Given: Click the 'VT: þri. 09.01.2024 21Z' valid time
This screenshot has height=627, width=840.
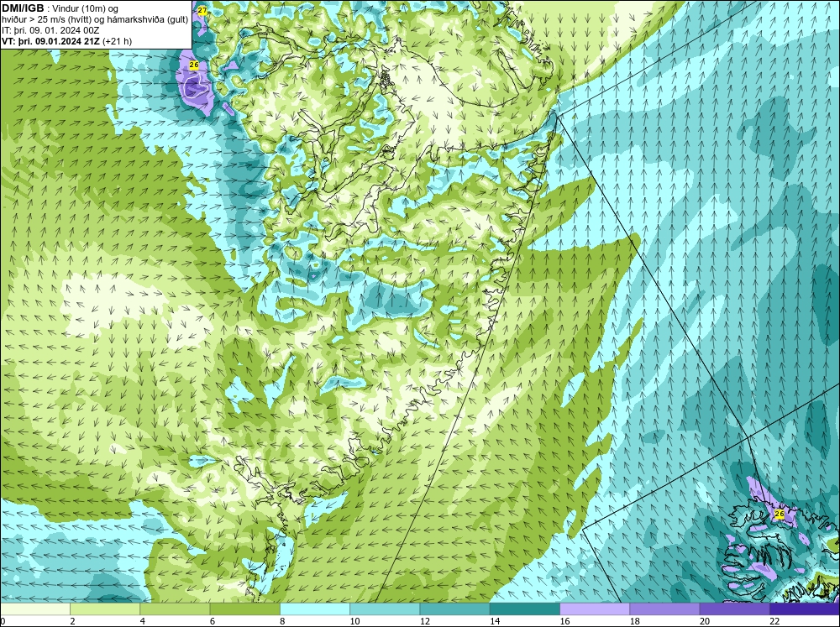Looking at the screenshot, I should click(x=51, y=41).
